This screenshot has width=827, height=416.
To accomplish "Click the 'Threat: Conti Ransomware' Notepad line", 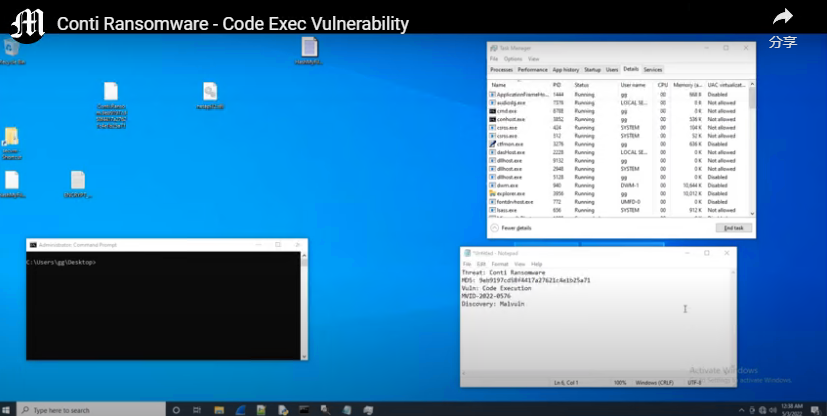I will pos(503,273).
